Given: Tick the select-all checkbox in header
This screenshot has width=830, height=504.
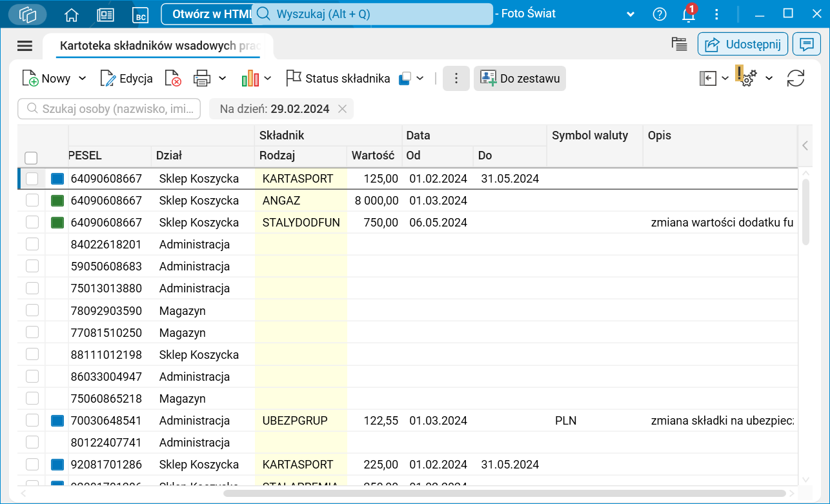Looking at the screenshot, I should click(31, 157).
